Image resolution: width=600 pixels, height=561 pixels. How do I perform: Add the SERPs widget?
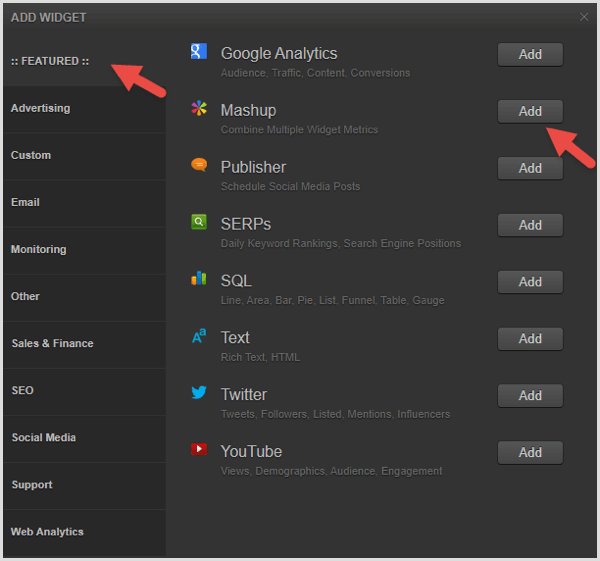click(x=530, y=225)
